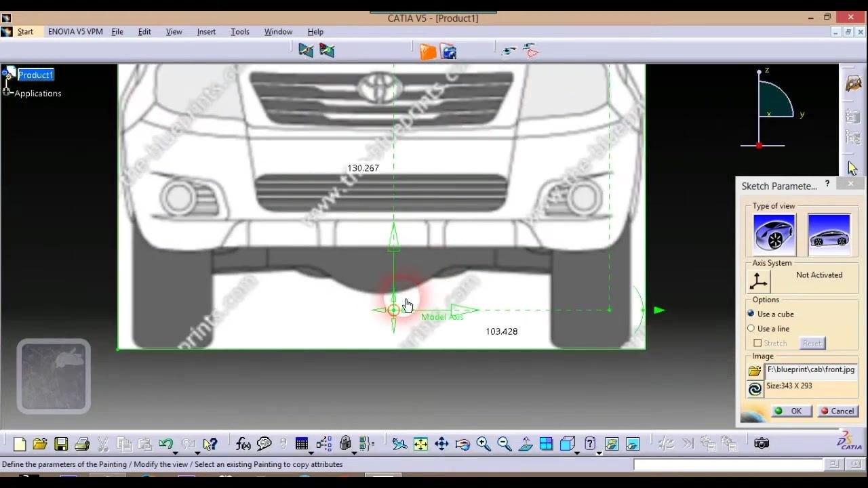Click the Fit All In icon

click(420, 444)
